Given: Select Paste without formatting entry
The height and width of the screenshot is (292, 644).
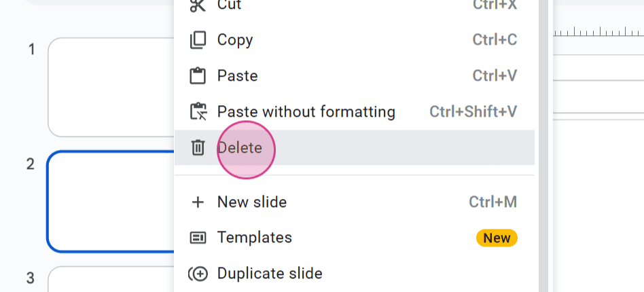Looking at the screenshot, I should [x=355, y=112].
